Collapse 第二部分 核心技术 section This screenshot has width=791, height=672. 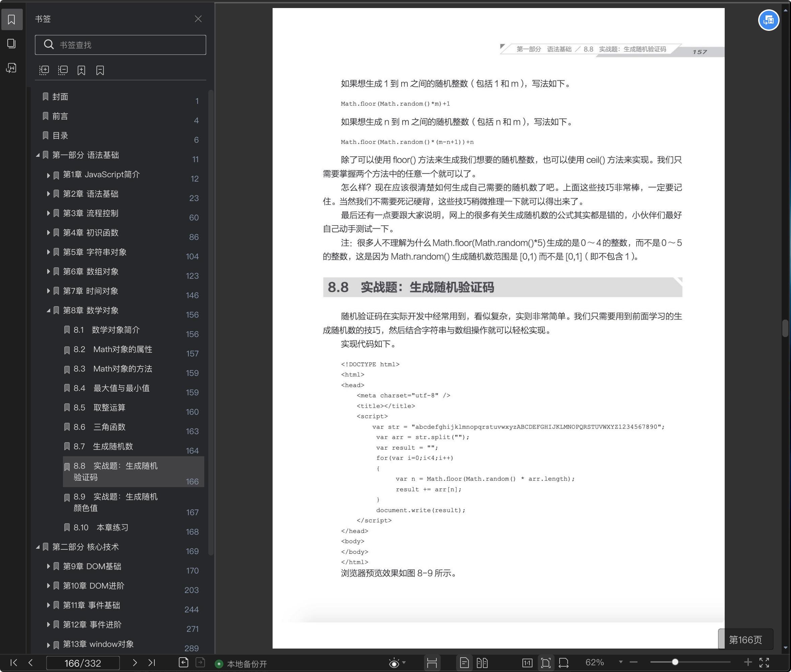pyautogui.click(x=38, y=547)
